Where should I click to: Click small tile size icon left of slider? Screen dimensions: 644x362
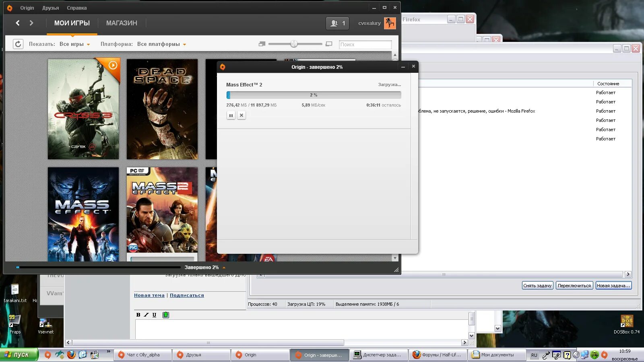pyautogui.click(x=262, y=44)
